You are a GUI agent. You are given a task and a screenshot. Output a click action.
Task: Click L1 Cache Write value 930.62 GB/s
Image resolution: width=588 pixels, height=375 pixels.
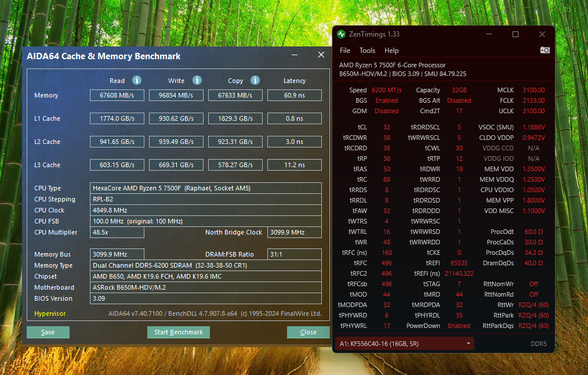point(176,118)
